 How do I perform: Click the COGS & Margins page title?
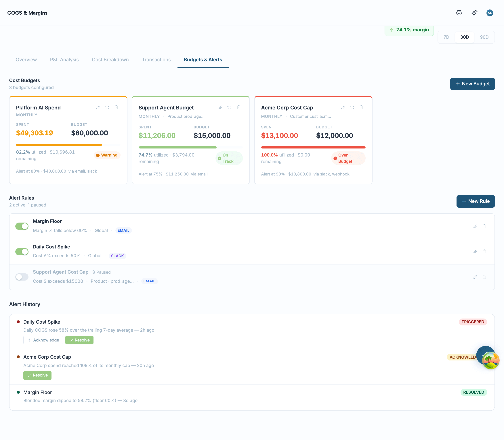(x=27, y=13)
